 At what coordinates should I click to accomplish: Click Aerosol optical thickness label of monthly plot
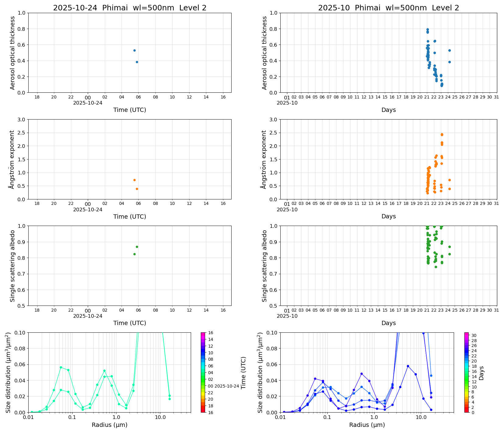[264, 53]
